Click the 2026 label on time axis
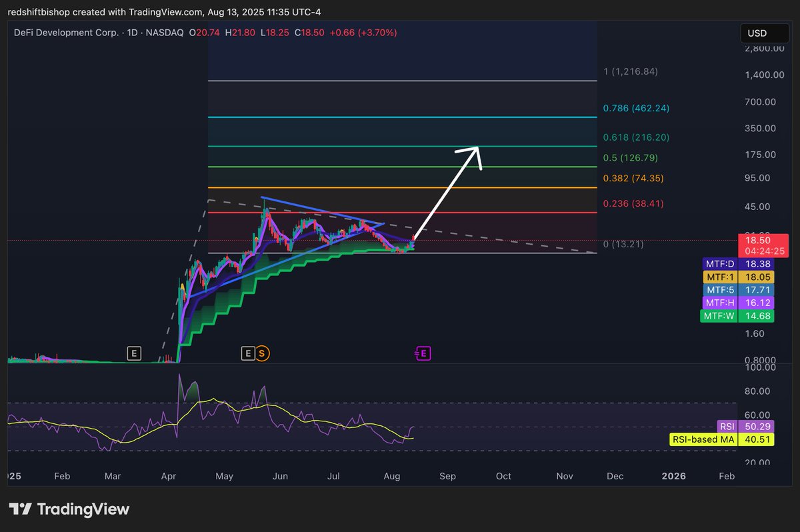Image resolution: width=800 pixels, height=532 pixels. click(673, 476)
